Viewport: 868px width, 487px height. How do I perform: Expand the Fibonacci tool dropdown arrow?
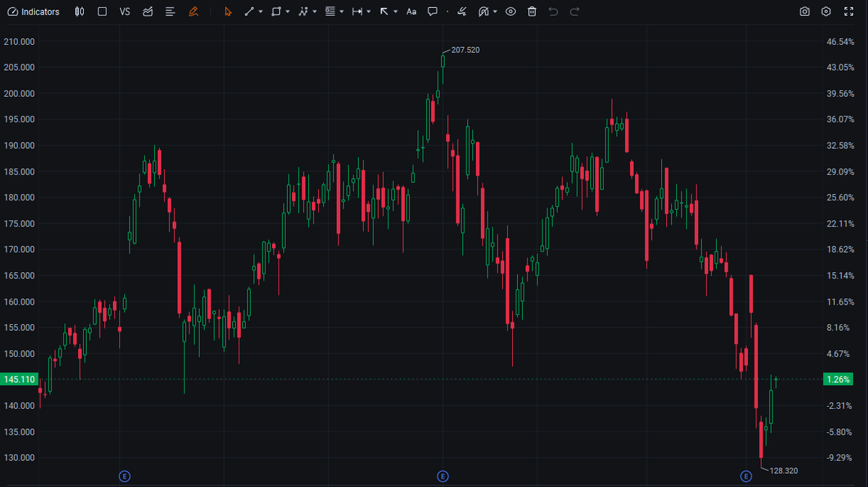[341, 12]
